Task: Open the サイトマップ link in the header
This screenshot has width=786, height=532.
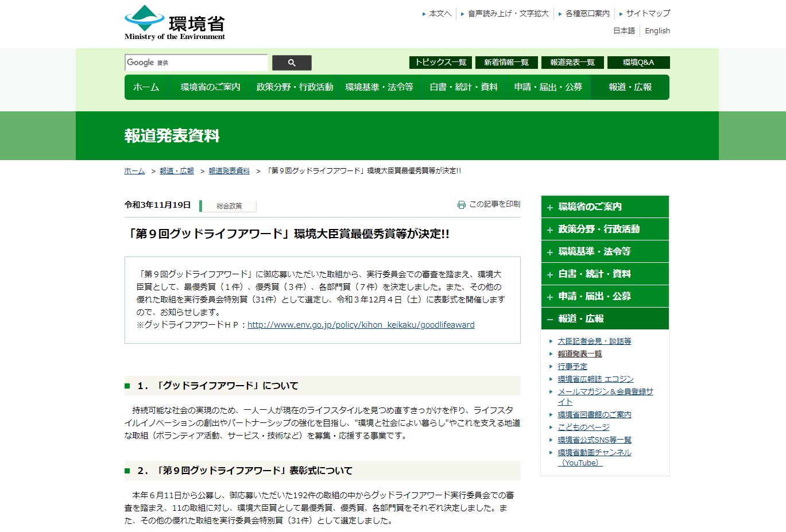Action: pyautogui.click(x=648, y=13)
